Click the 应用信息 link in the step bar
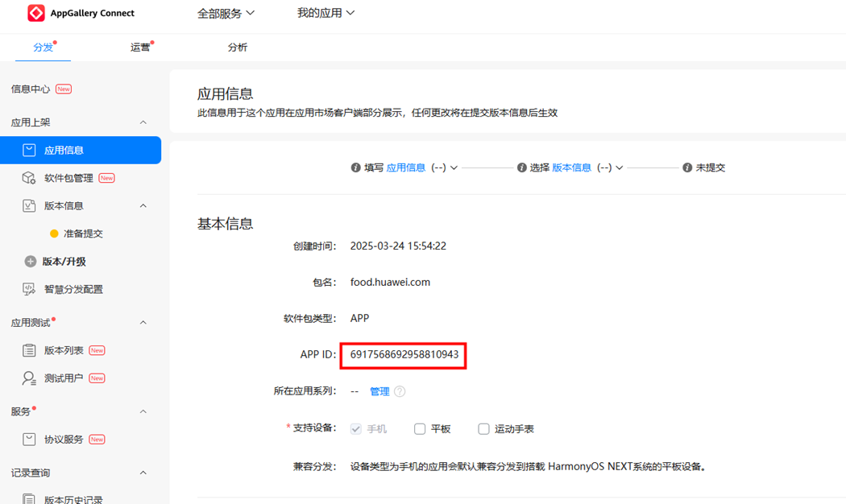Image resolution: width=846 pixels, height=504 pixels. pos(406,167)
